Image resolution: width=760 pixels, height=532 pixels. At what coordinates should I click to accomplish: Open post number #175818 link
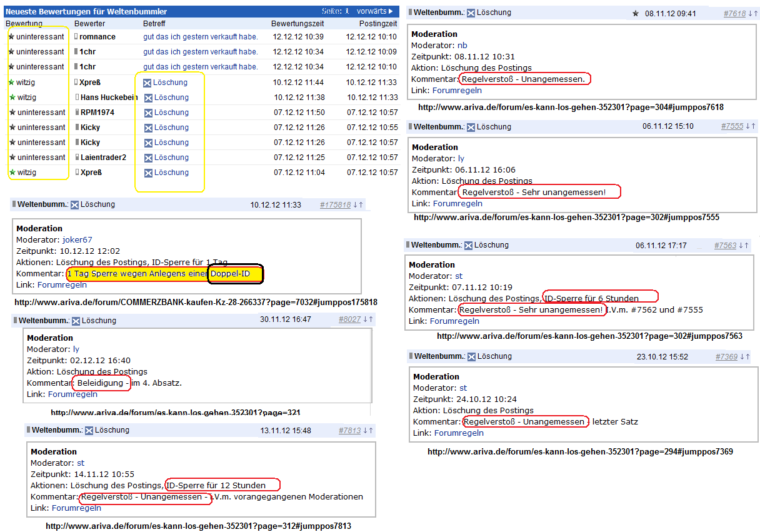tap(335, 204)
